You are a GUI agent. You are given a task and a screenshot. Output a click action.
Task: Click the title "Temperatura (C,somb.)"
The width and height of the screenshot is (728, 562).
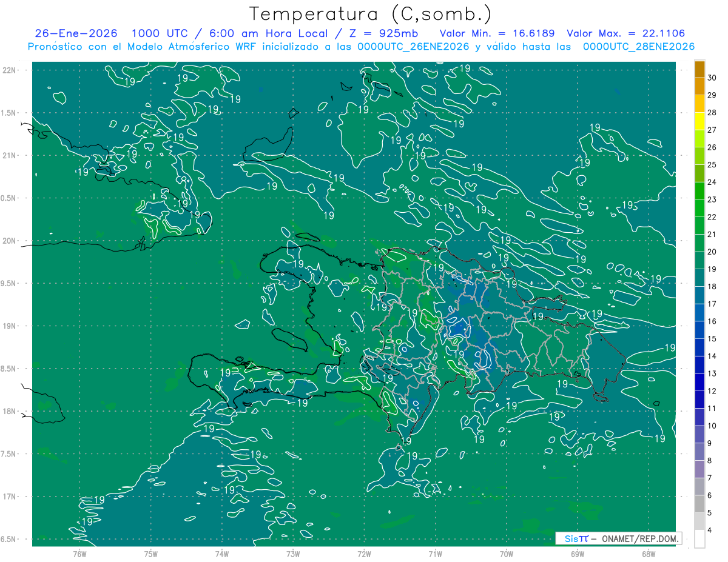pos(371,15)
